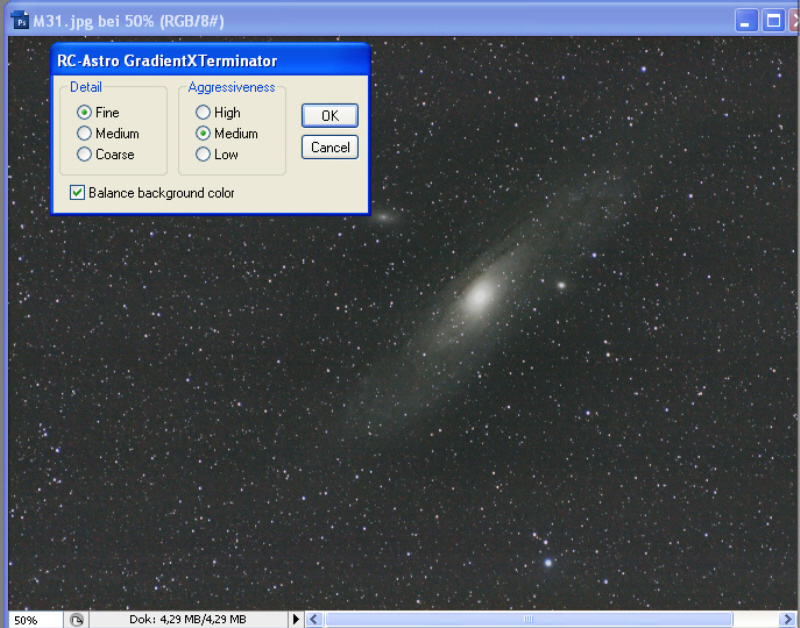Viewport: 800px width, 628px height.
Task: Toggle Balance background color checkbox
Action: 77,193
